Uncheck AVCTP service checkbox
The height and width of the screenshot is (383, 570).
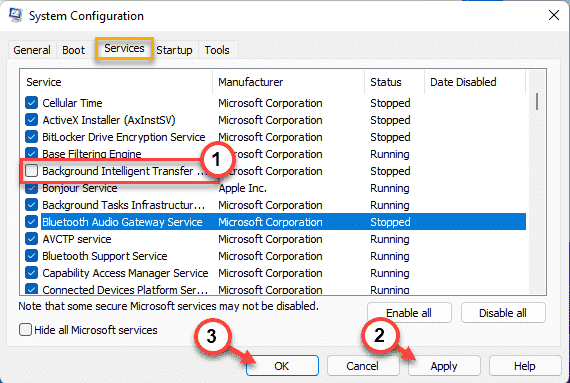tap(32, 239)
